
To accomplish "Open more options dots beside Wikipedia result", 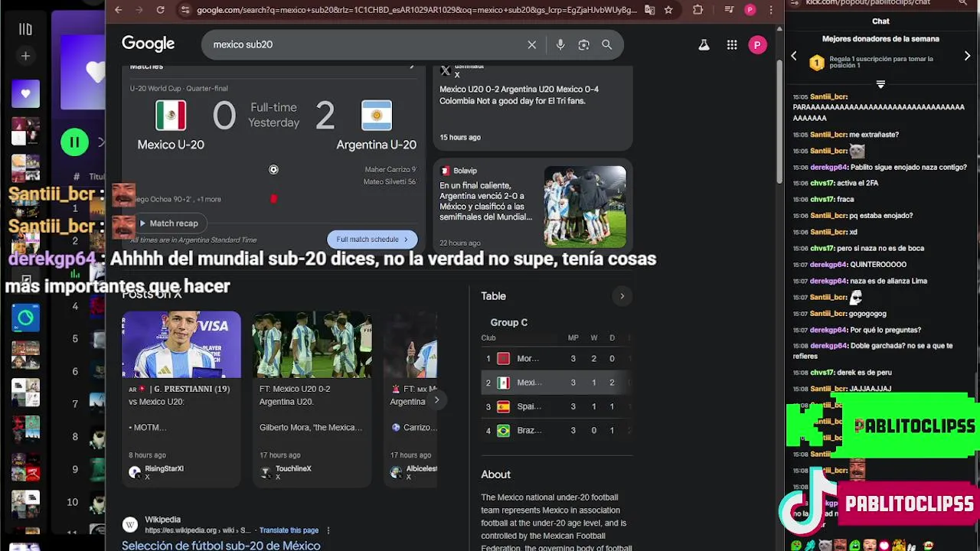I will [328, 530].
